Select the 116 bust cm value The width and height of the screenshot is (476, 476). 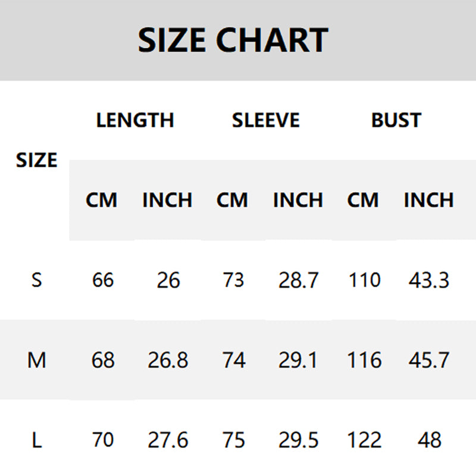click(x=364, y=360)
